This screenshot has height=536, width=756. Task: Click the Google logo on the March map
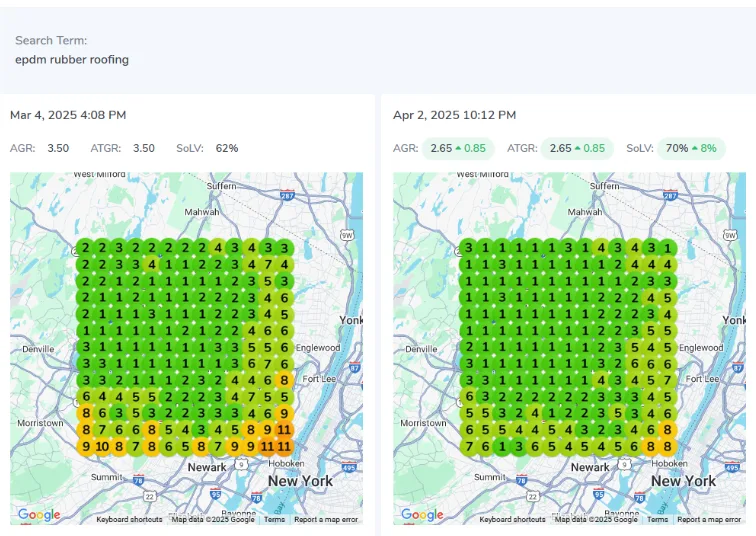pyautogui.click(x=36, y=515)
